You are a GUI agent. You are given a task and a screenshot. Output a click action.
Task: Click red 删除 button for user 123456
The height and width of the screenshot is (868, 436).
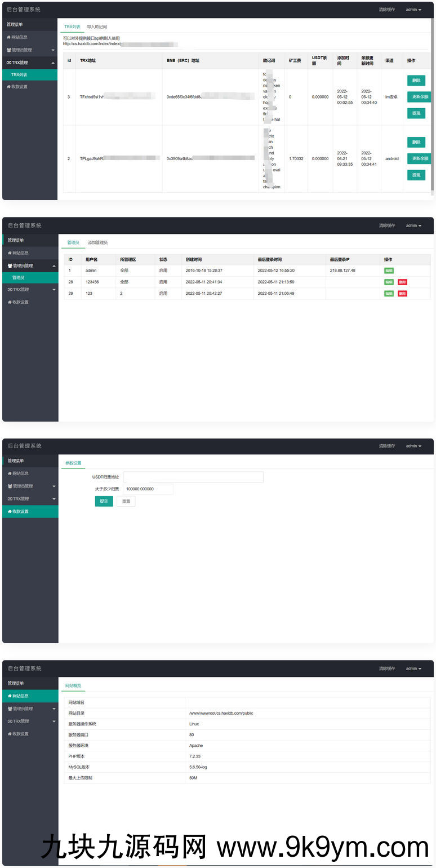(x=402, y=282)
